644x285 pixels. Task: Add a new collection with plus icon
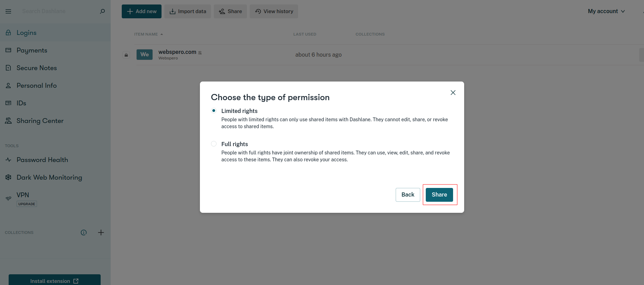click(101, 232)
